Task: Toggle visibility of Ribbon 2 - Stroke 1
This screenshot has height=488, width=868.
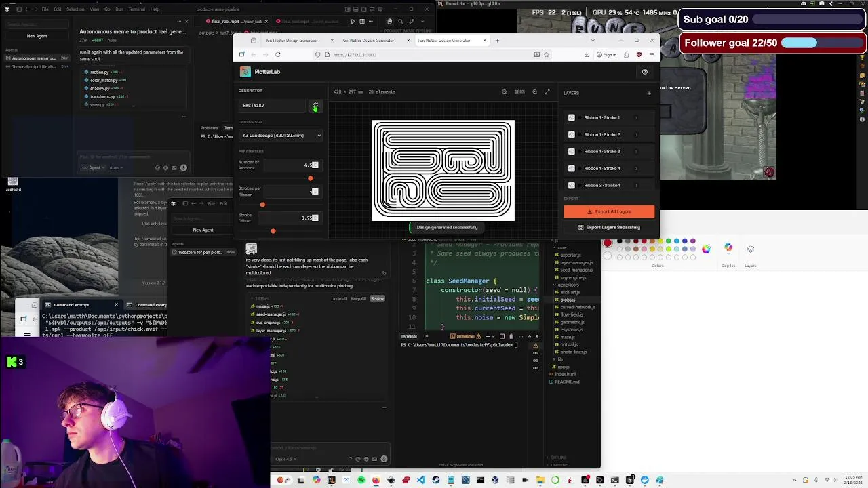Action: (571, 185)
